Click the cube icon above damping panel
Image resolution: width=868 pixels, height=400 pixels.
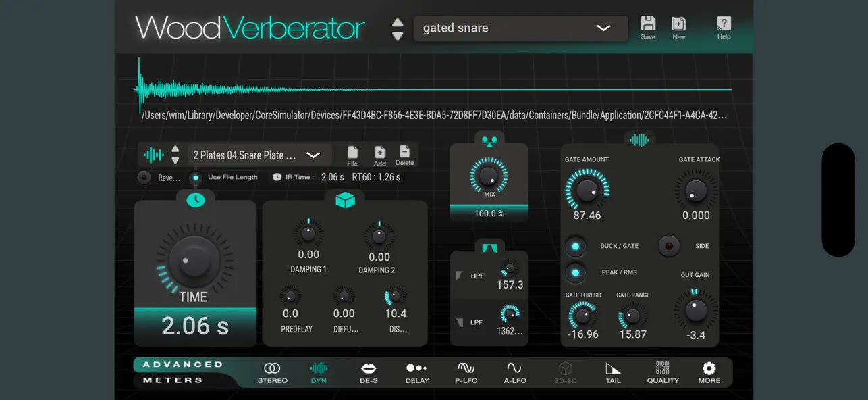(345, 200)
